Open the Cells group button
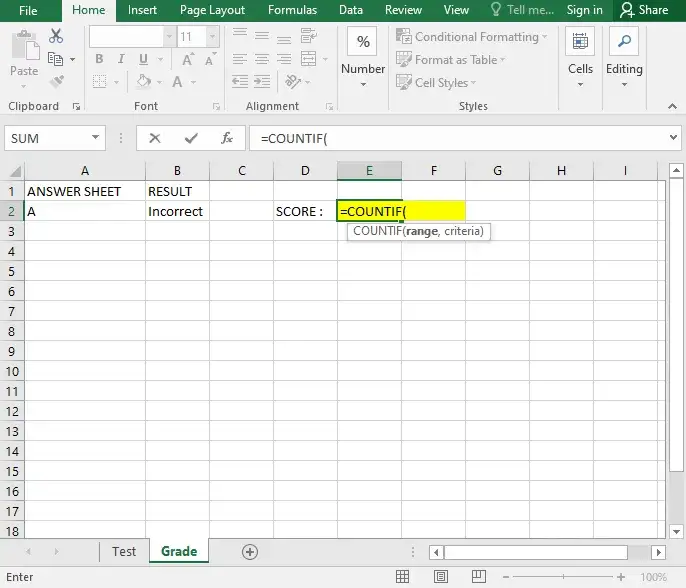 580,58
